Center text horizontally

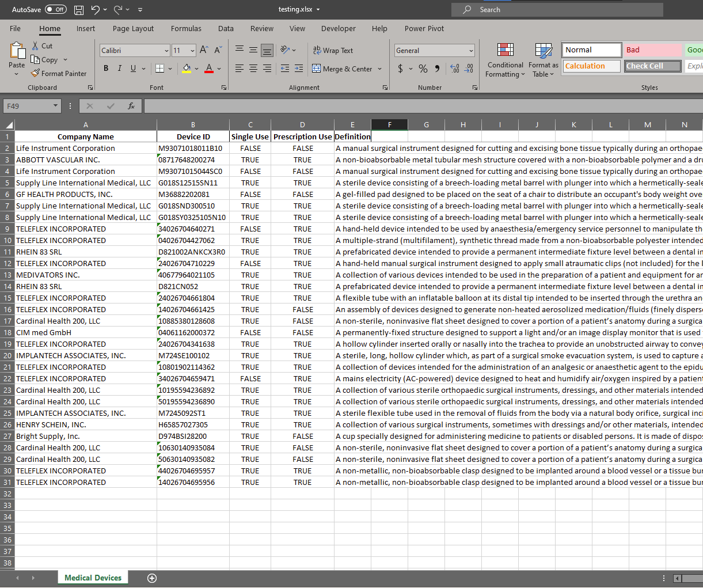click(253, 69)
